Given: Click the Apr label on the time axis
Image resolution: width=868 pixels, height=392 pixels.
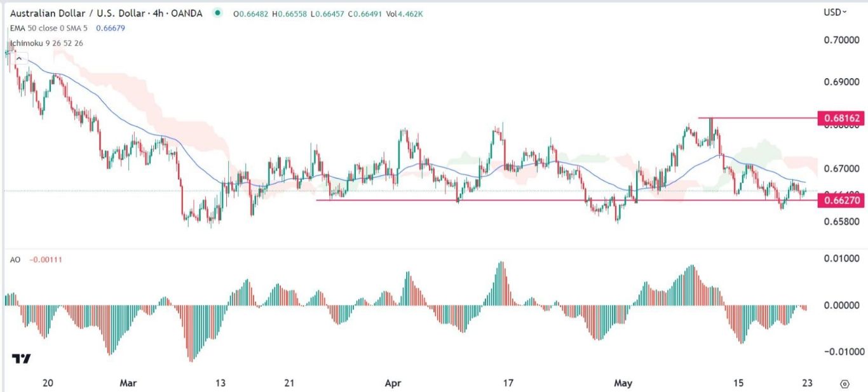Looking at the screenshot, I should [394, 383].
